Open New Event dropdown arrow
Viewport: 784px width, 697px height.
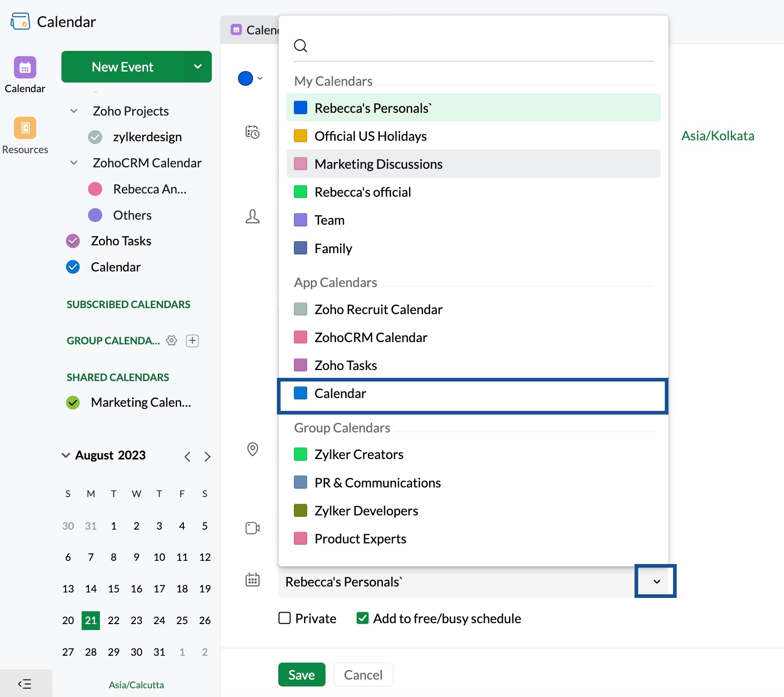pos(198,66)
